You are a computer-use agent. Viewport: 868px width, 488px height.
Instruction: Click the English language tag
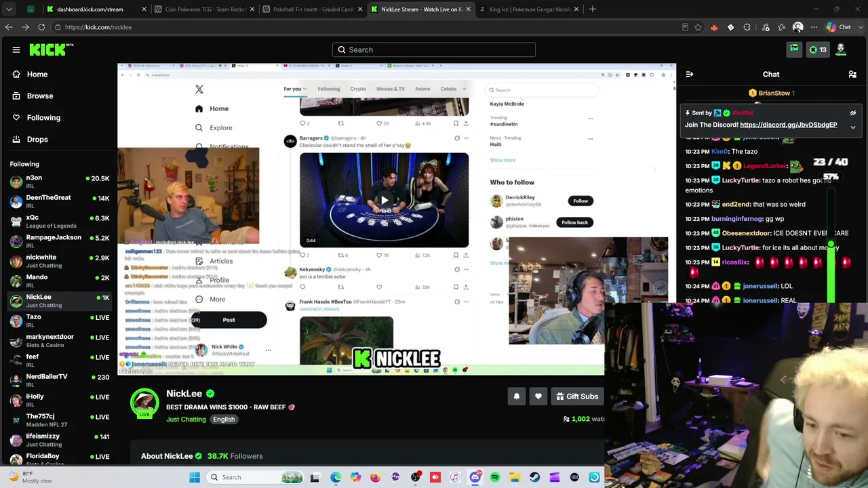pos(224,420)
